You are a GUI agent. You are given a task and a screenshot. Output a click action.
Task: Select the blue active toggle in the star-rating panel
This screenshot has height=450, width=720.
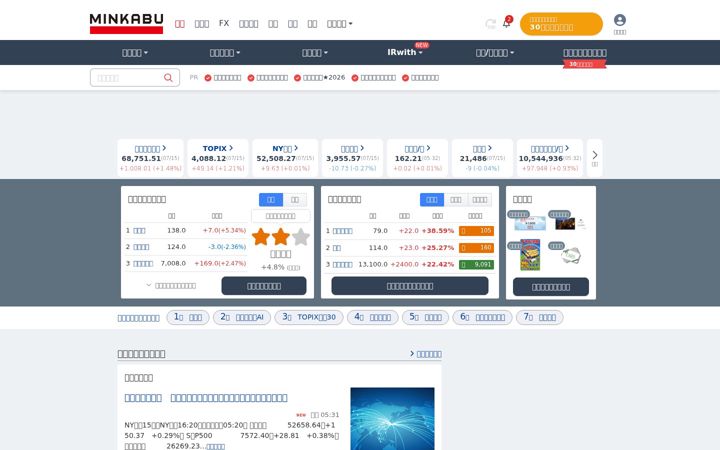tap(271, 199)
